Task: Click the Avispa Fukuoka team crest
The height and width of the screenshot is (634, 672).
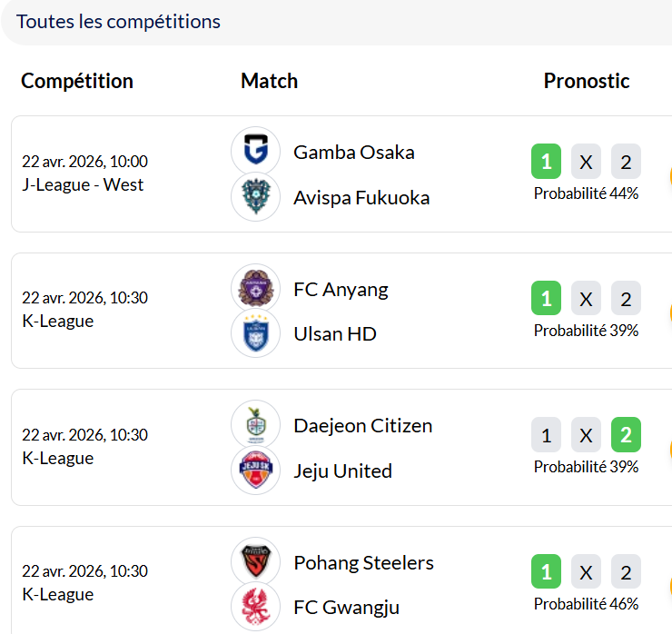Action: point(255,197)
